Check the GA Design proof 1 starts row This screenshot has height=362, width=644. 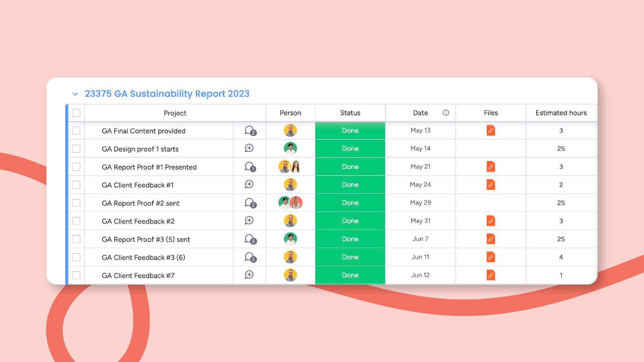[76, 149]
